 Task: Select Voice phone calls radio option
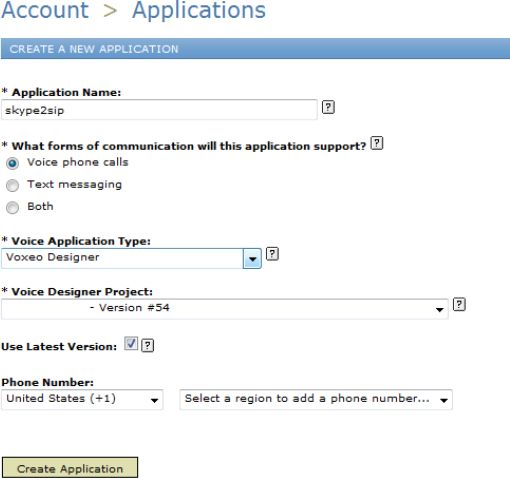13,163
